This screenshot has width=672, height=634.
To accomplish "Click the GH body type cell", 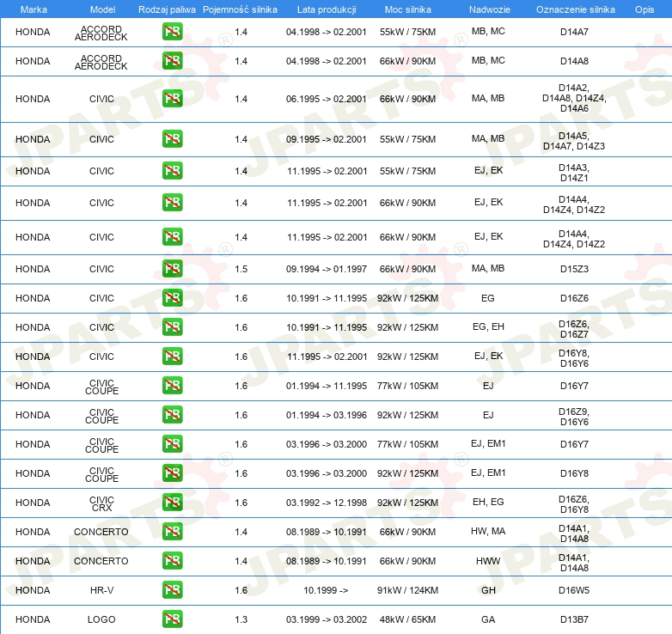I will coord(488,590).
